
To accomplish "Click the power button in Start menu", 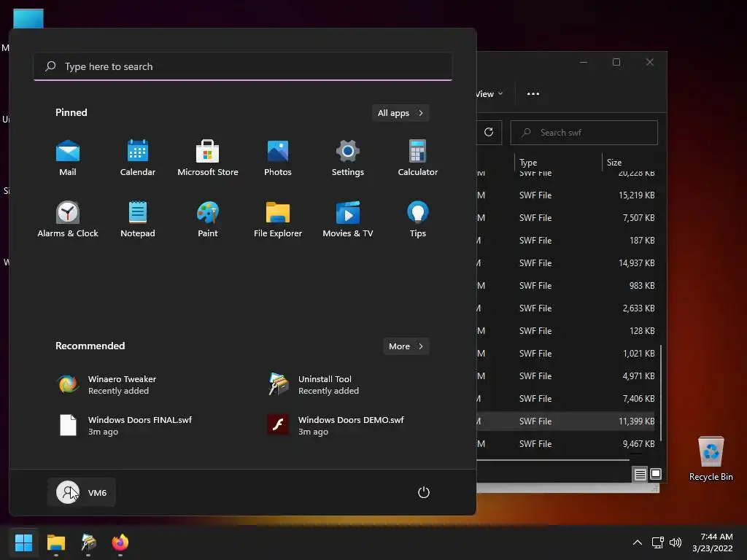I will [x=424, y=492].
